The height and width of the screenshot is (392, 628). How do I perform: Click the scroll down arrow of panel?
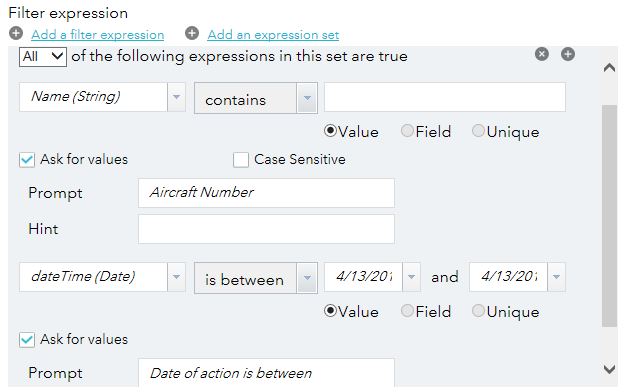point(609,368)
